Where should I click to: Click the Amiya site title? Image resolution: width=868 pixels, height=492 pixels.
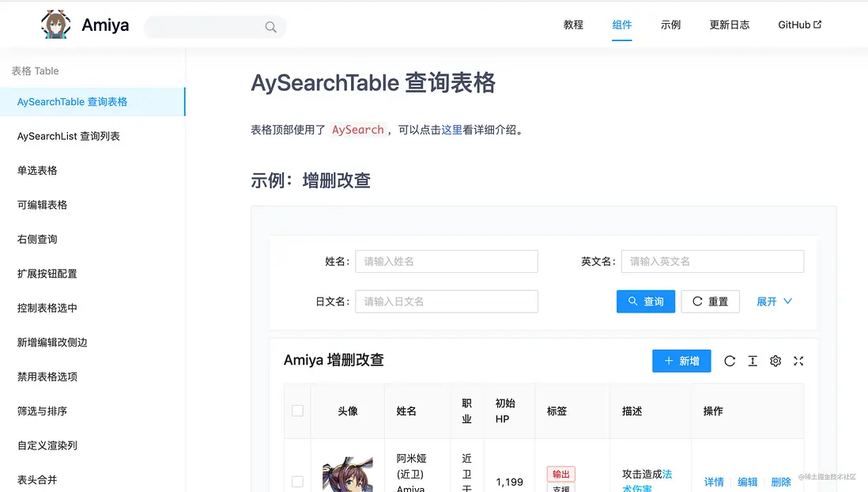pos(105,25)
